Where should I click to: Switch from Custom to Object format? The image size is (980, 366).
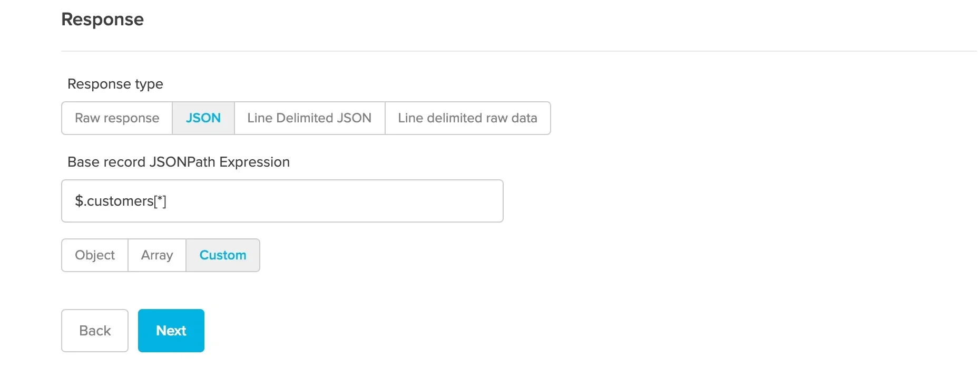pyautogui.click(x=94, y=255)
